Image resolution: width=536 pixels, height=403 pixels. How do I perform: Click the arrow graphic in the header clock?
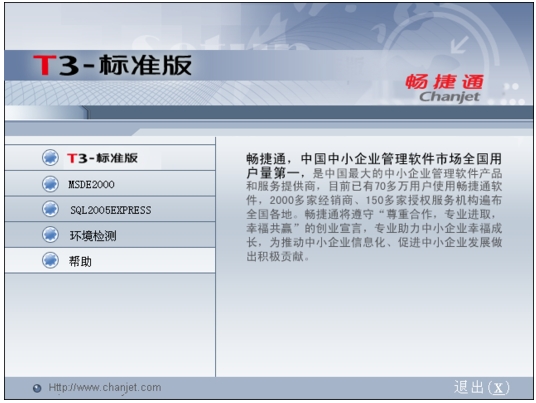459,45
